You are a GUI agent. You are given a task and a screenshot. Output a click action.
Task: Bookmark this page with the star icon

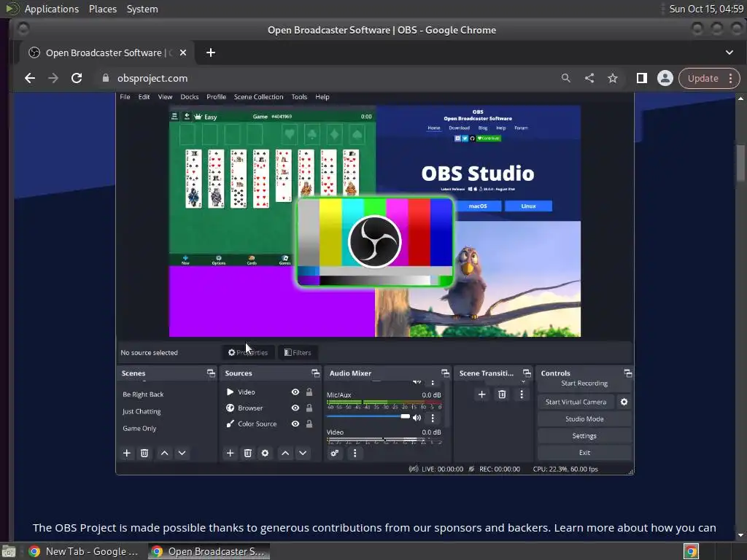pyautogui.click(x=613, y=78)
